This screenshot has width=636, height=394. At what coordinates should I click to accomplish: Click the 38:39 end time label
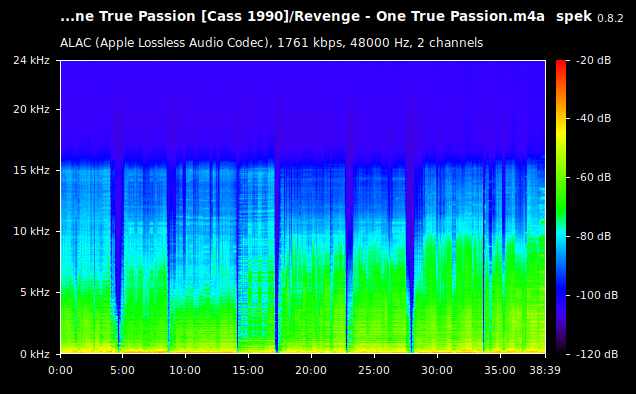click(545, 370)
